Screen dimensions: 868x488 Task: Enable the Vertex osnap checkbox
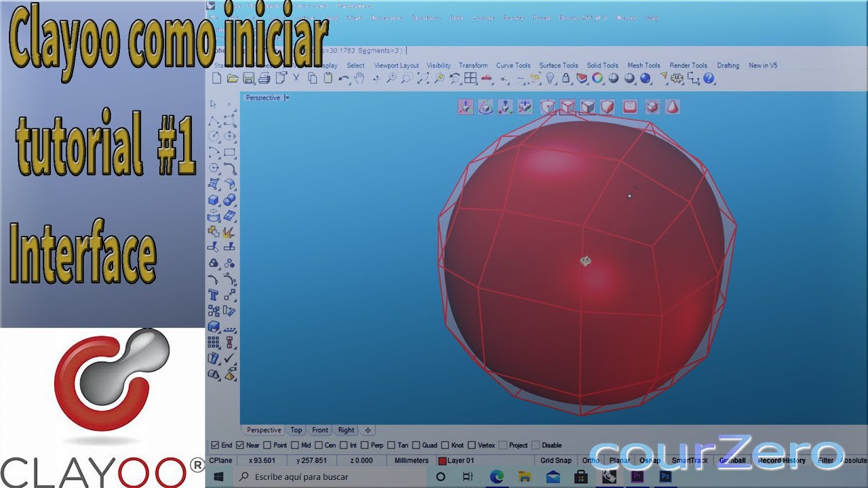pos(471,445)
